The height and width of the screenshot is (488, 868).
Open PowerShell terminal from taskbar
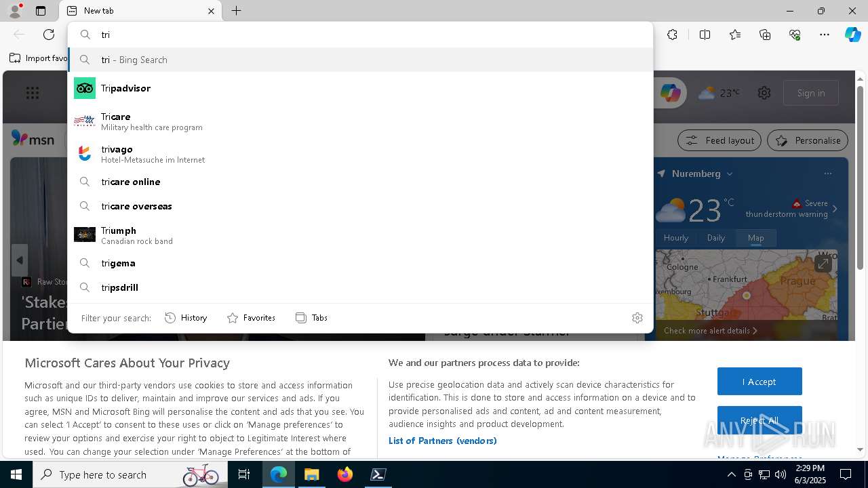pyautogui.click(x=378, y=474)
